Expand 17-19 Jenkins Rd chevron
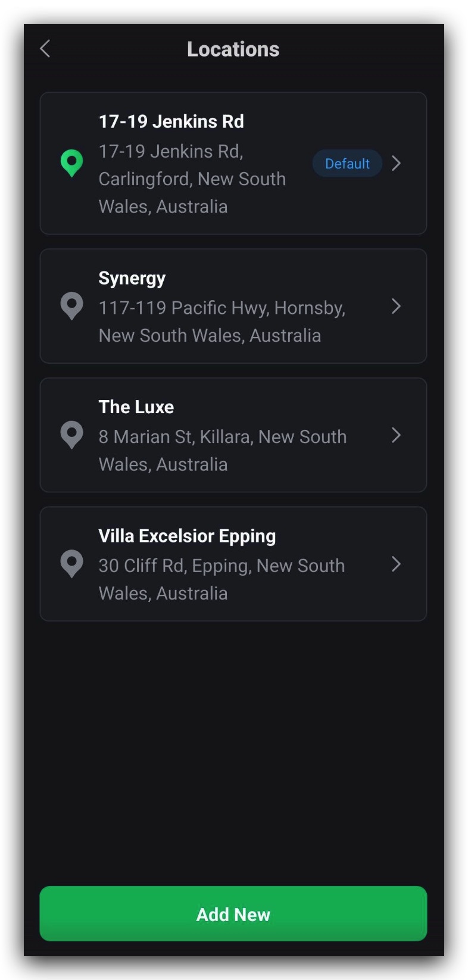 pos(397,163)
